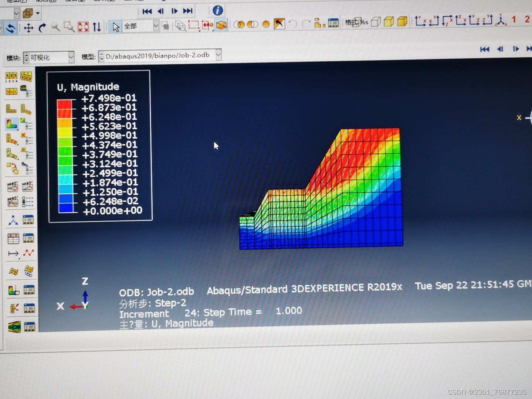
Task: Open the Job-2.odb model path dropdown
Action: tap(218, 55)
